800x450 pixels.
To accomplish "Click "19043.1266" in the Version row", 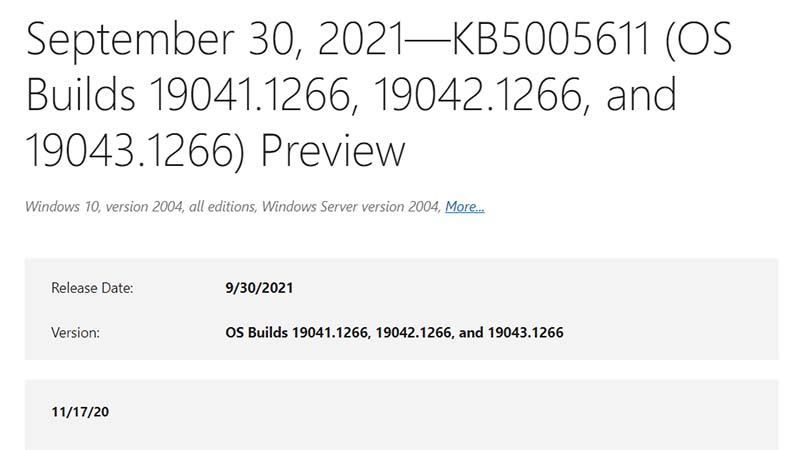I will (x=524, y=332).
